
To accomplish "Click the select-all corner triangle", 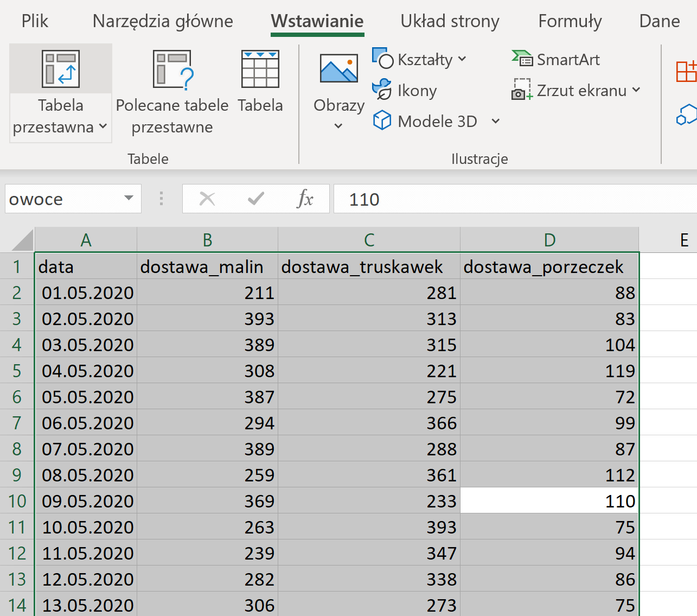I will pyautogui.click(x=22, y=240).
